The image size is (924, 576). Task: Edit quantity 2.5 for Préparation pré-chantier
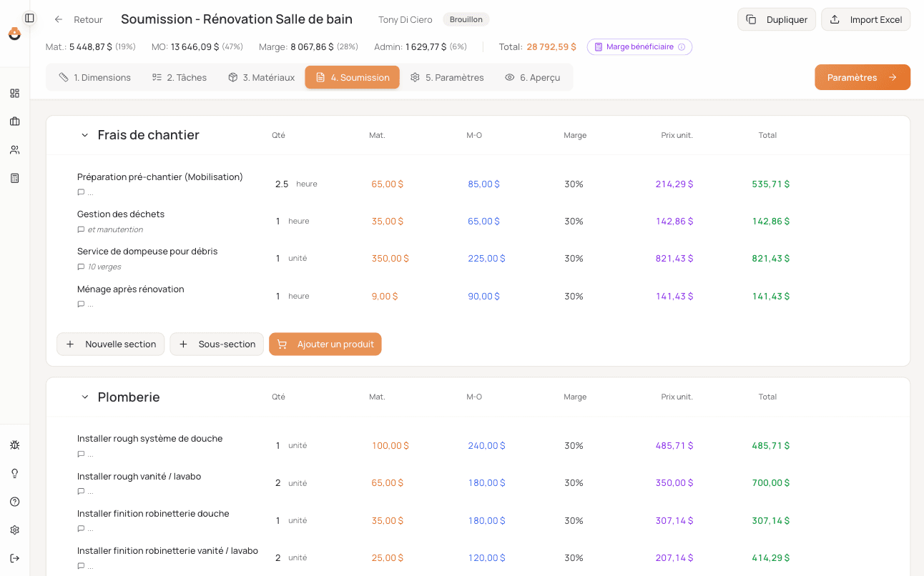tap(282, 184)
